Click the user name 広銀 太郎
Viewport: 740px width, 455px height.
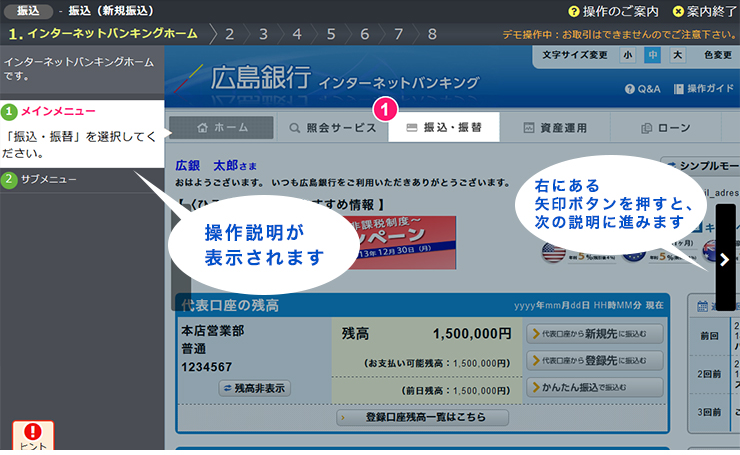(207, 166)
